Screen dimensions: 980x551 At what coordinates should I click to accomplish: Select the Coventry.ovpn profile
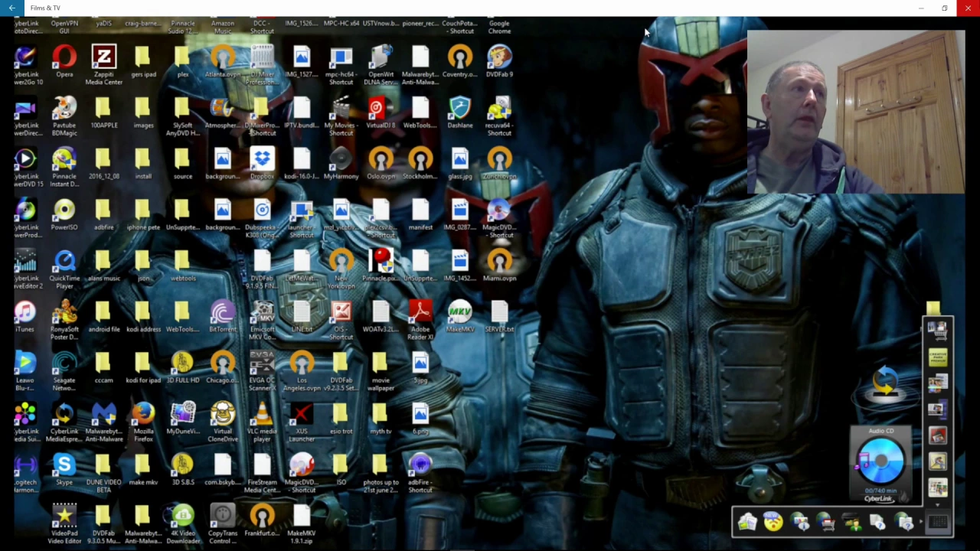pyautogui.click(x=460, y=61)
